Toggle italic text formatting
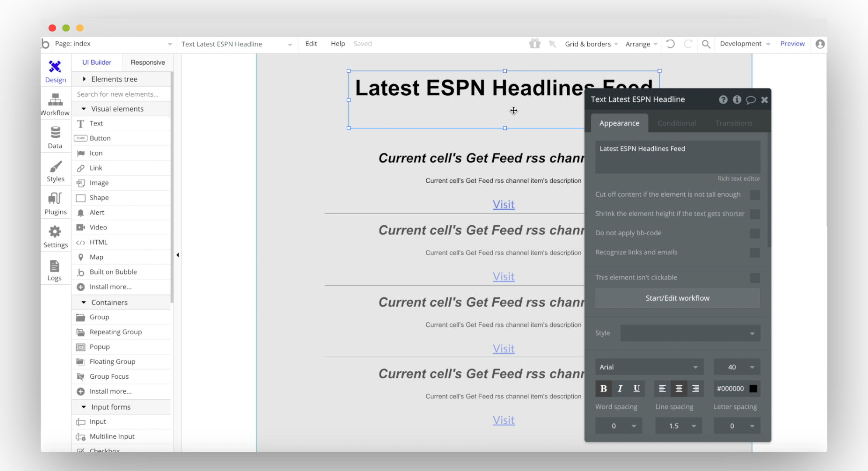This screenshot has width=868, height=471. [620, 388]
